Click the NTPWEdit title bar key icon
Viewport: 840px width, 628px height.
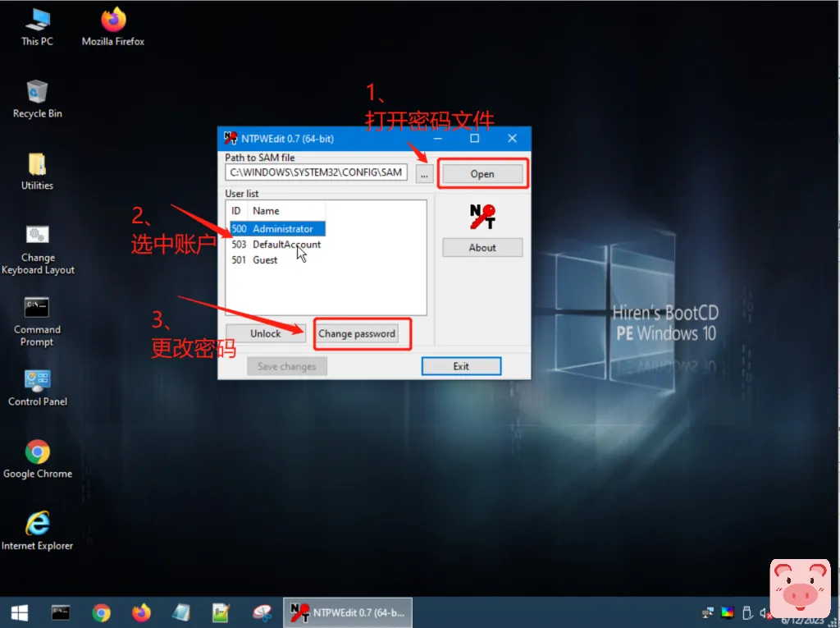click(x=231, y=138)
